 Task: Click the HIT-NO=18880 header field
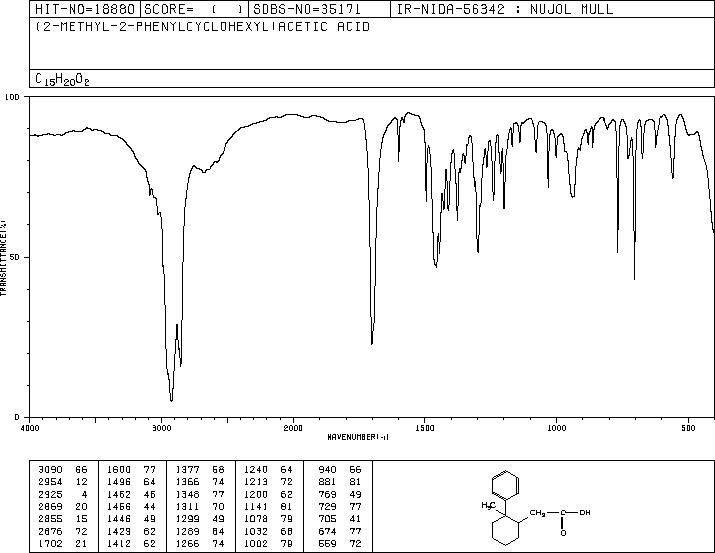84,10
